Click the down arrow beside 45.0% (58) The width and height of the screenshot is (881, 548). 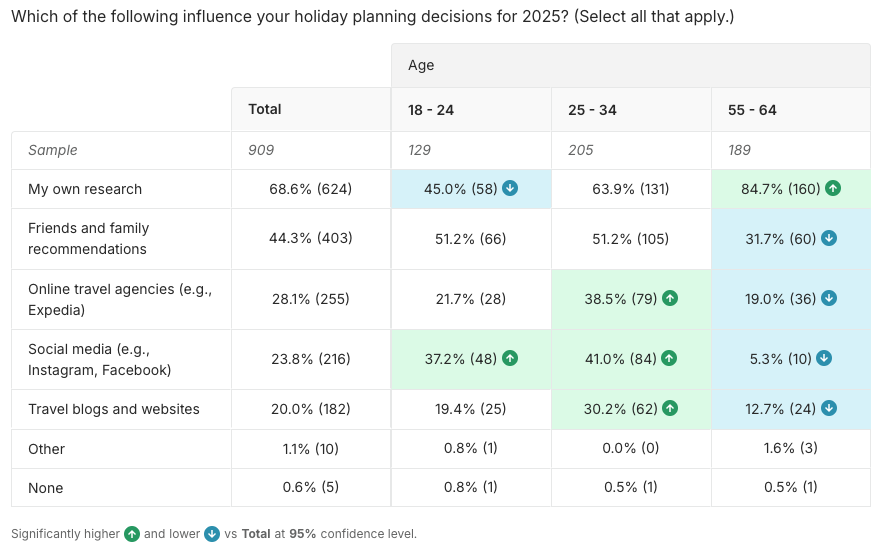(510, 189)
